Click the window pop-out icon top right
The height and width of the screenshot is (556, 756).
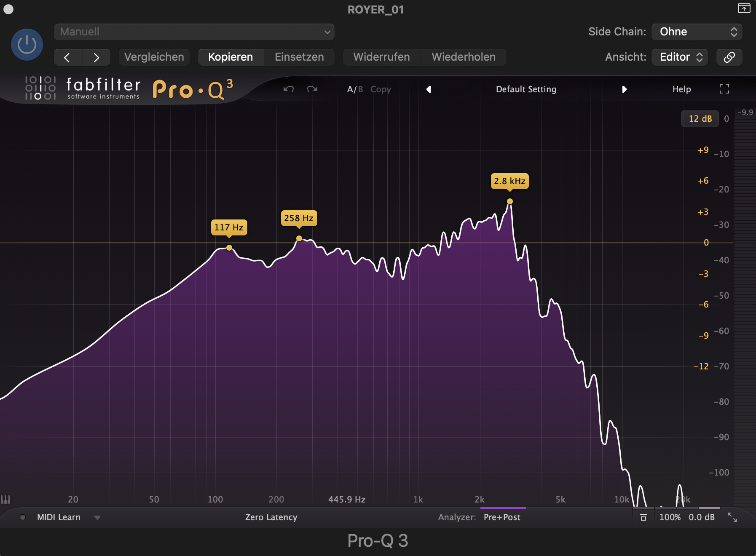[x=744, y=8]
